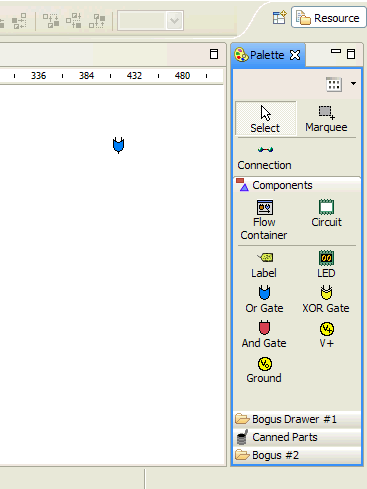
Task: Toggle the Select arrow tool
Action: [265, 119]
